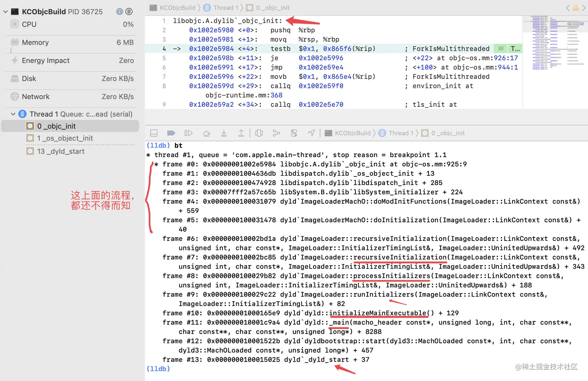Click the Step Over button
The image size is (588, 381).
[206, 133]
